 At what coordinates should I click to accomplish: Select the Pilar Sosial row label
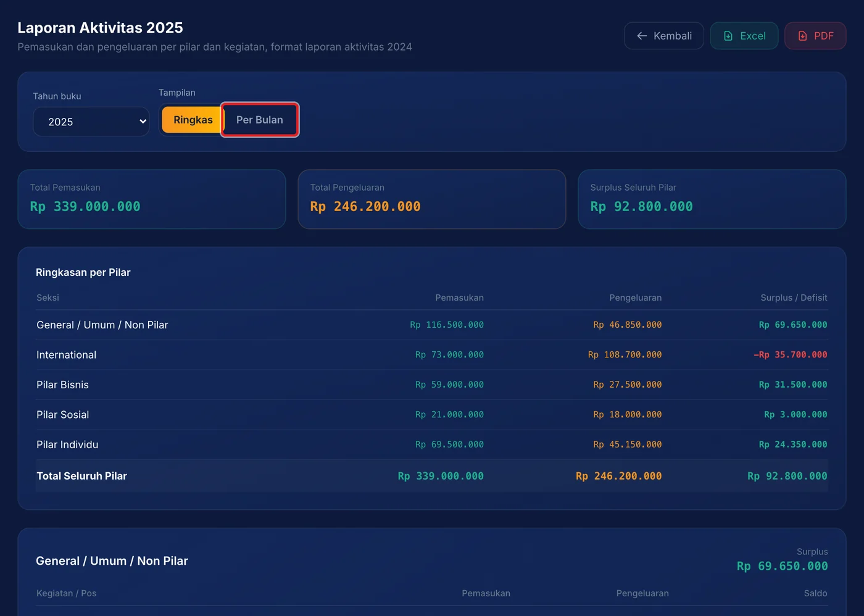pos(62,415)
